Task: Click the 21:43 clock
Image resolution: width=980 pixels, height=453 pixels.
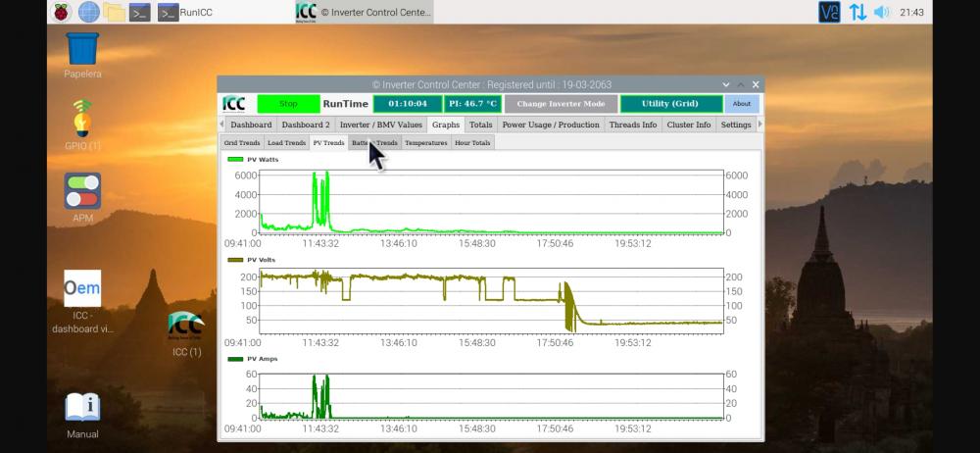Action: (x=911, y=12)
